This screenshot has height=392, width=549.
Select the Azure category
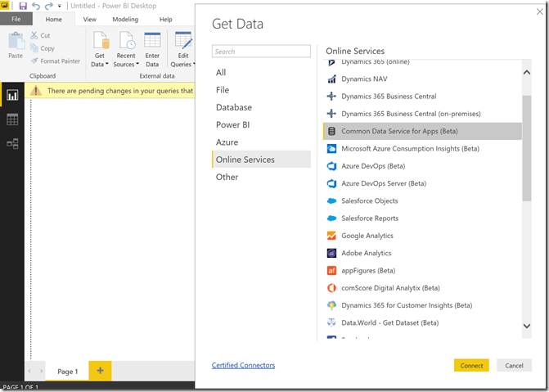(227, 142)
